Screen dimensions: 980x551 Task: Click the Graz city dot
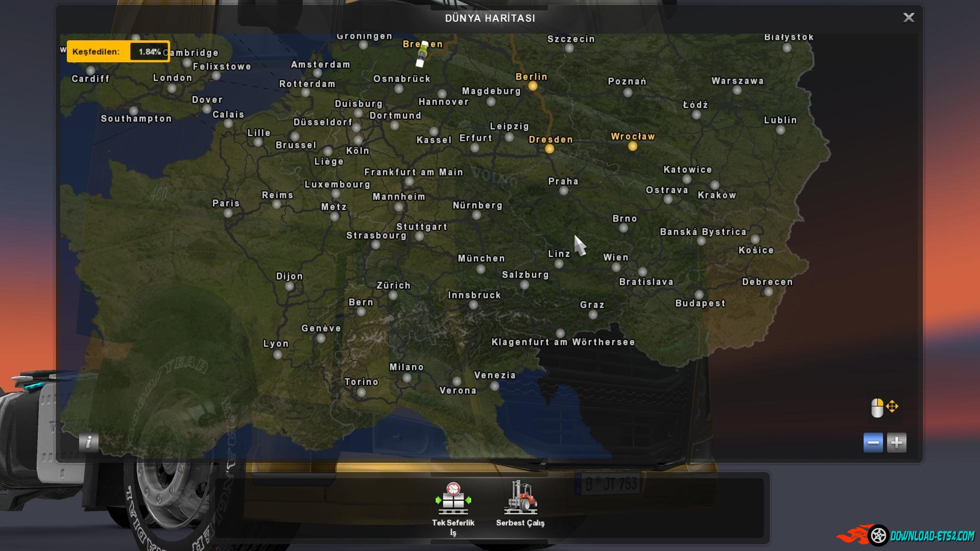[x=593, y=315]
